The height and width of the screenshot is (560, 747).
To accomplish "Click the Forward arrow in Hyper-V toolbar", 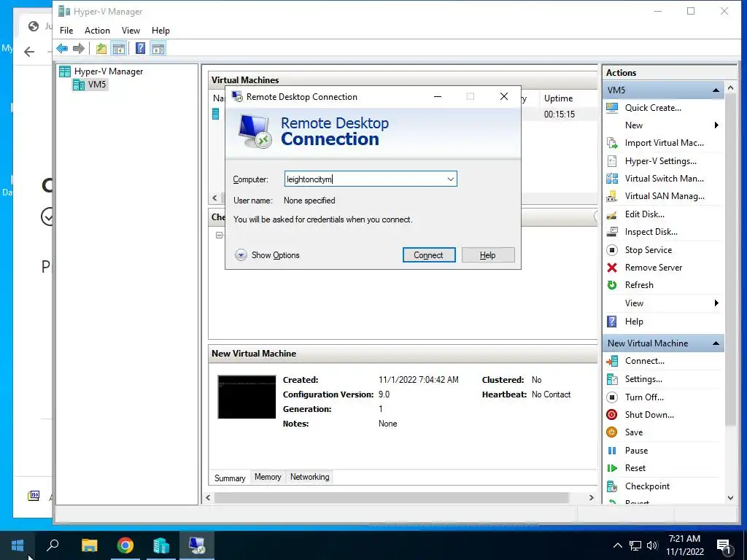I will tap(79, 49).
